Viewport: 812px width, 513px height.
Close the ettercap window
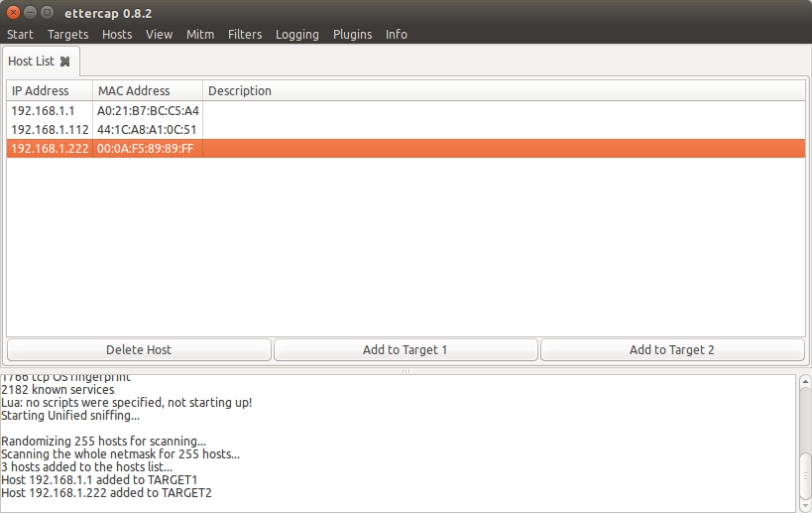tap(14, 13)
